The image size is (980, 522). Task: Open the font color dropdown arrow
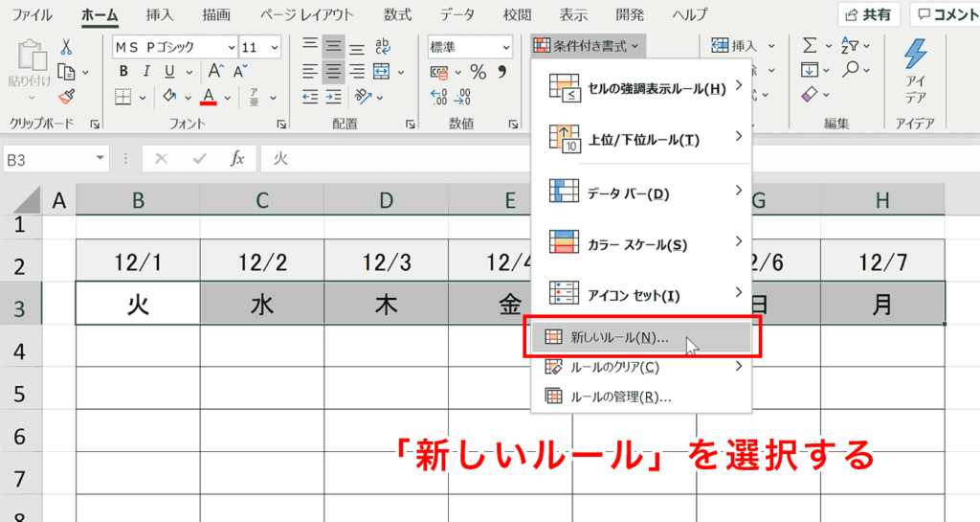point(228,98)
